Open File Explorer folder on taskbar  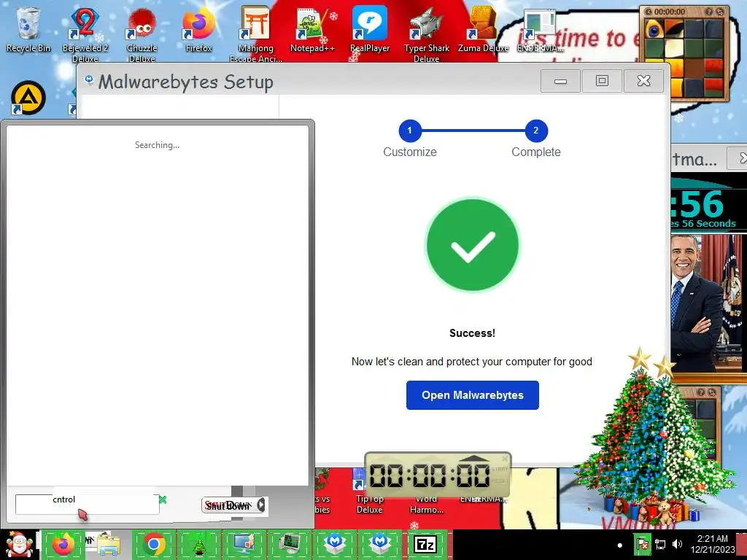coord(108,544)
